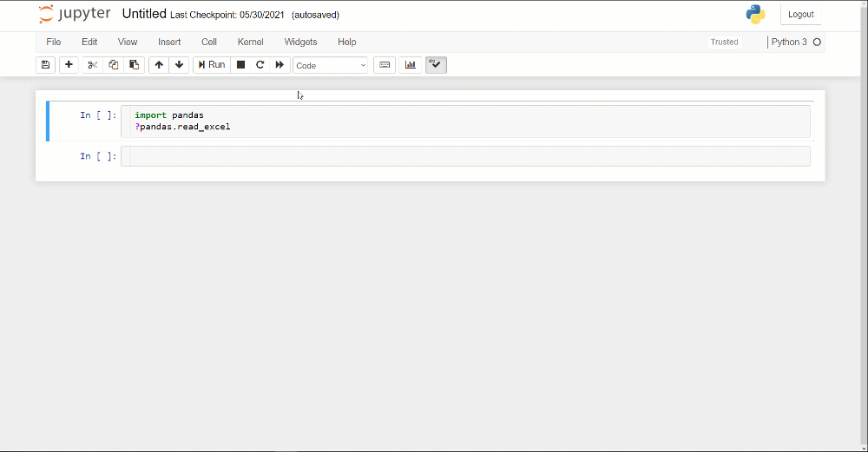This screenshot has height=452, width=868.
Task: Move selected cell down arrow
Action: click(179, 65)
